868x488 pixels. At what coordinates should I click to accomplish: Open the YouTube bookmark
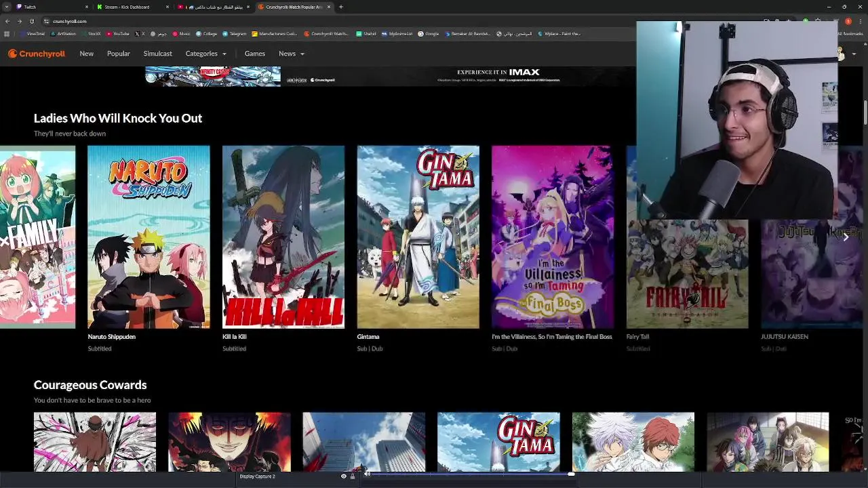point(118,33)
